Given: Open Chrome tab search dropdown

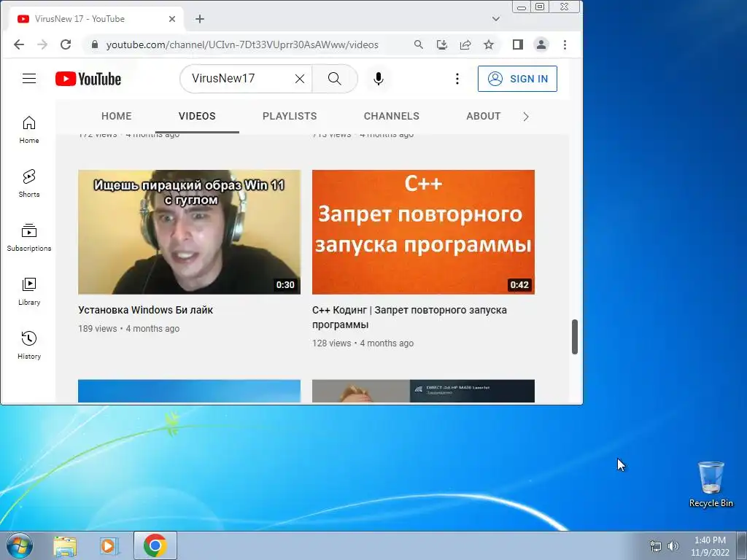Looking at the screenshot, I should click(x=496, y=19).
